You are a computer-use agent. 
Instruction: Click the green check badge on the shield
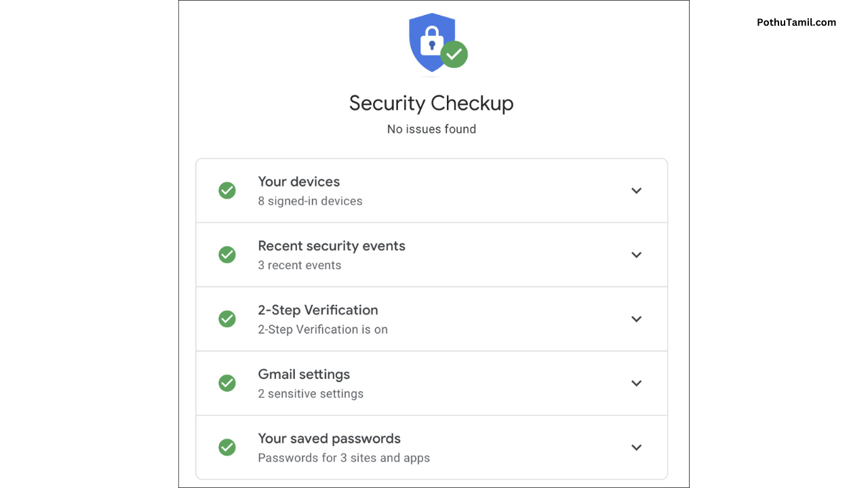point(454,55)
